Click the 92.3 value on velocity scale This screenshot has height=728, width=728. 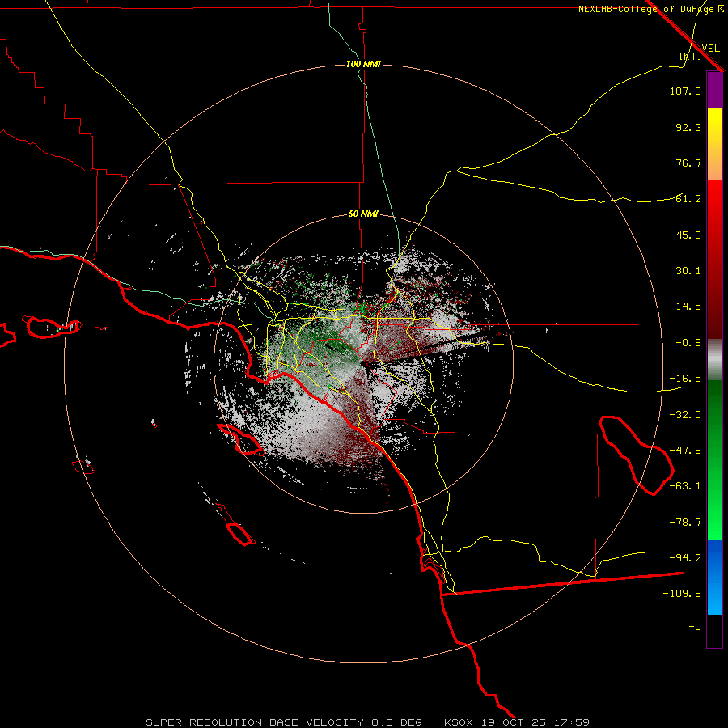[x=688, y=127]
